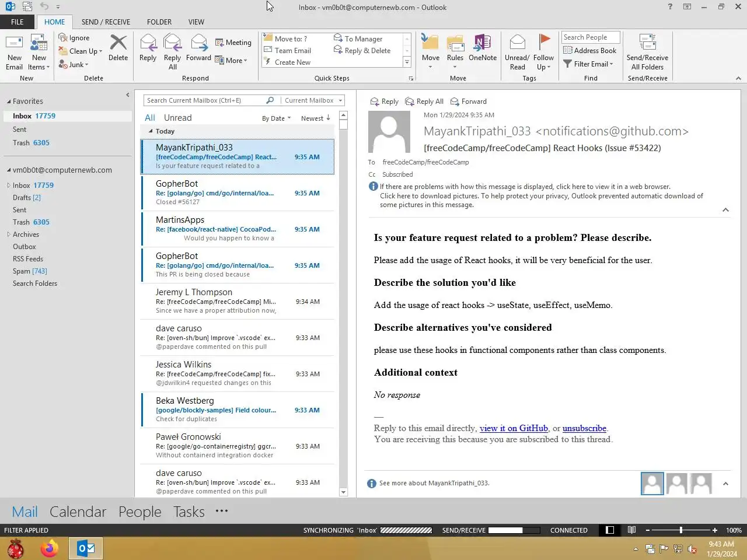Open Beka Westberg's blockly-samples email
Viewport: 747px width, 560px height.
pyautogui.click(x=238, y=409)
